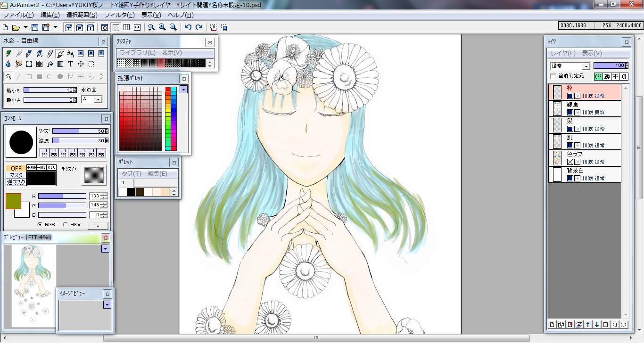Click the 濃度 density slider

78,140
